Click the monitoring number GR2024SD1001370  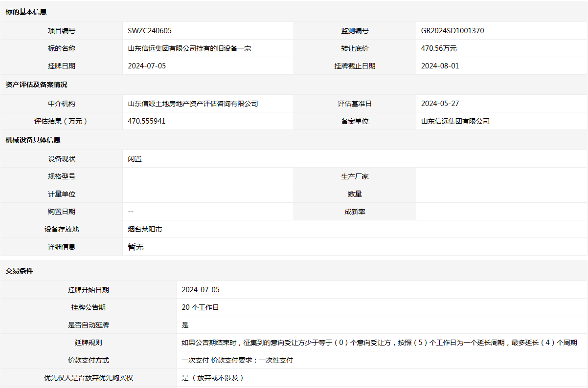click(x=452, y=31)
